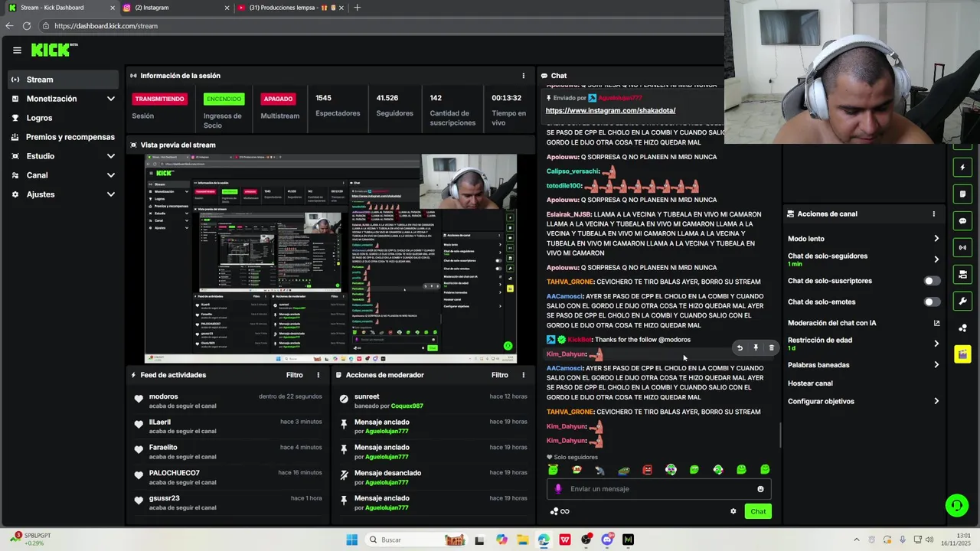The image size is (980, 551).
Task: Select the PALOCHUECO7 follow entry
Action: [228, 477]
